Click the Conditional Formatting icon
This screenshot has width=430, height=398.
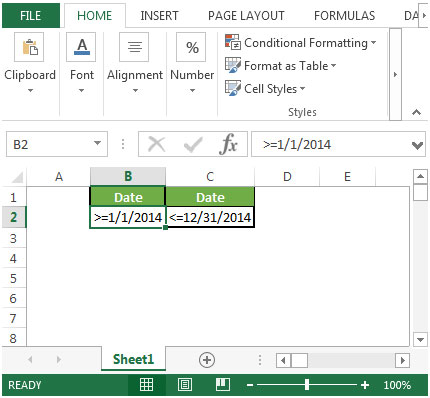point(232,42)
